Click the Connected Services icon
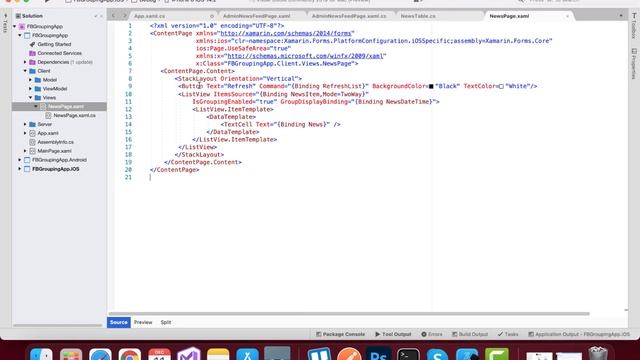Viewport: 640px width, 360px height. pos(33,53)
